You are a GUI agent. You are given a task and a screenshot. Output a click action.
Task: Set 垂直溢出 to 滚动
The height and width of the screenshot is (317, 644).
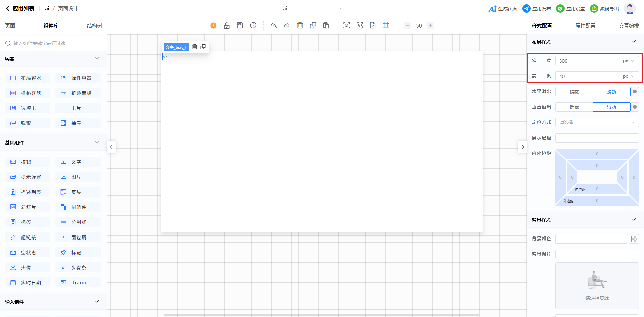611,107
